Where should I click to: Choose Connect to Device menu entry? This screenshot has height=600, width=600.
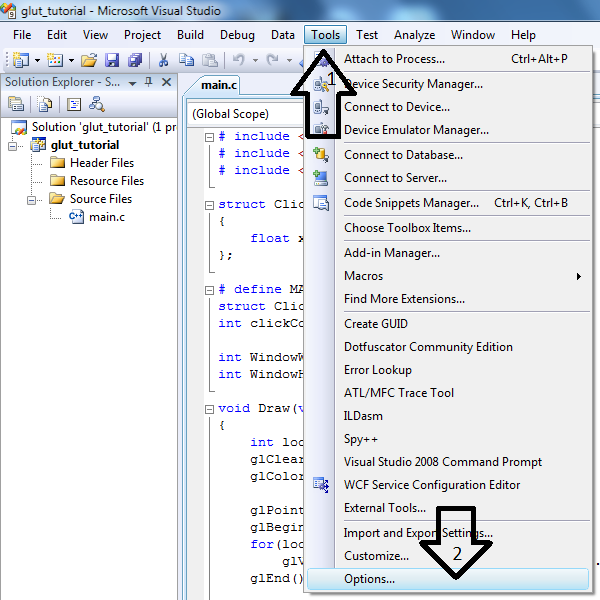pyautogui.click(x=448, y=107)
